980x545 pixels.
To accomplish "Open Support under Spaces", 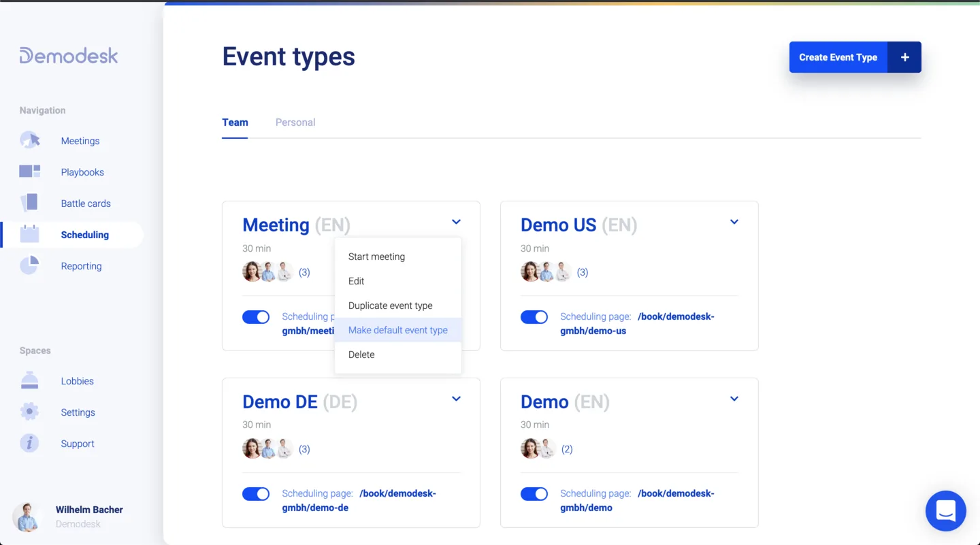I will (78, 444).
